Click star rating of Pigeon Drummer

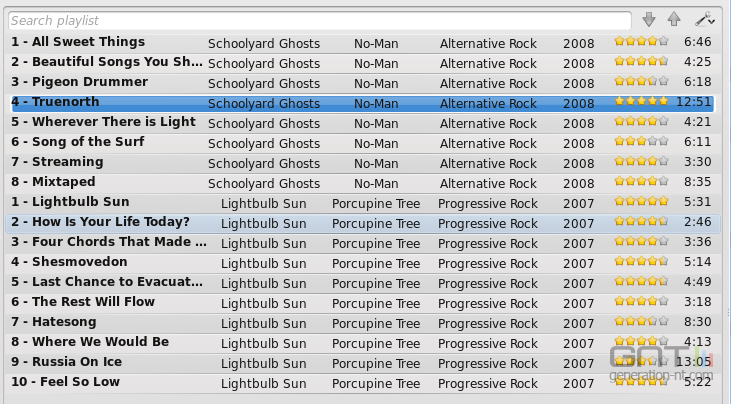[x=641, y=82]
